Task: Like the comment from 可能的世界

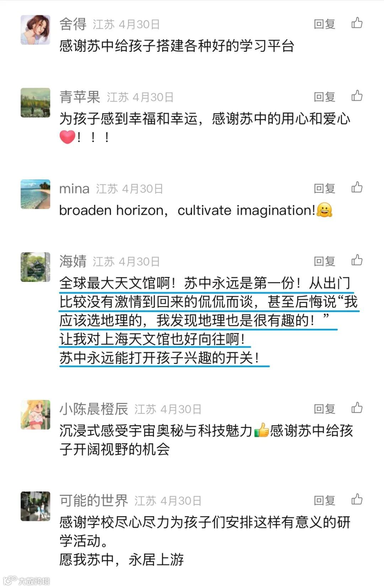Action: [357, 500]
